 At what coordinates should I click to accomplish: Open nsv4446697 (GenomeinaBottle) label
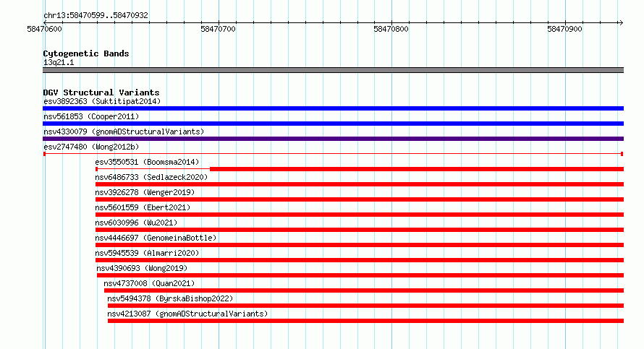coord(156,238)
